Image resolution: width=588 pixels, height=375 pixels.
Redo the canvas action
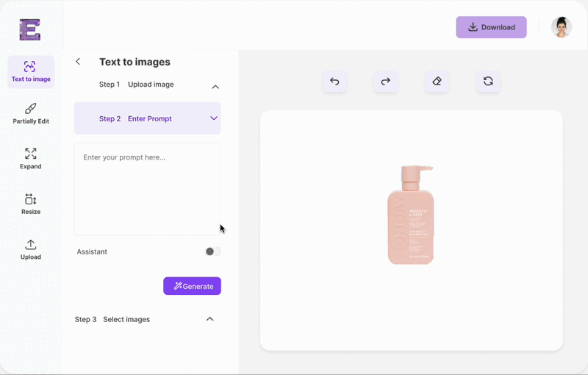pos(385,82)
